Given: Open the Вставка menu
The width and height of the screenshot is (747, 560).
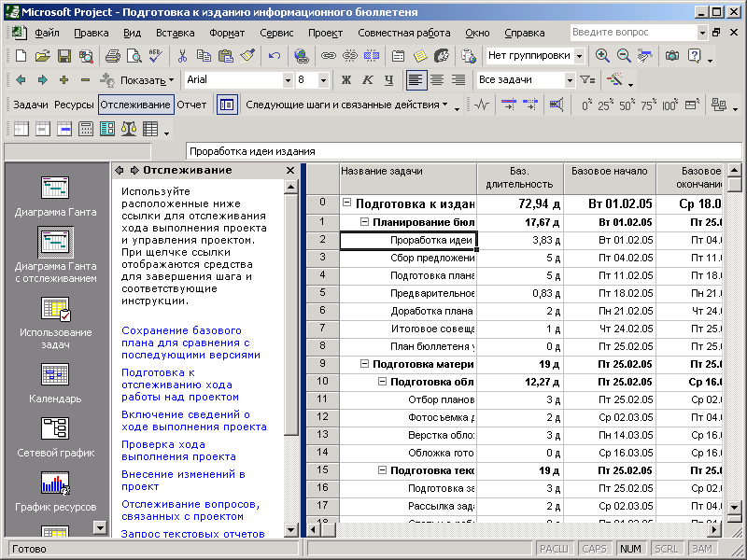Looking at the screenshot, I should (x=175, y=33).
